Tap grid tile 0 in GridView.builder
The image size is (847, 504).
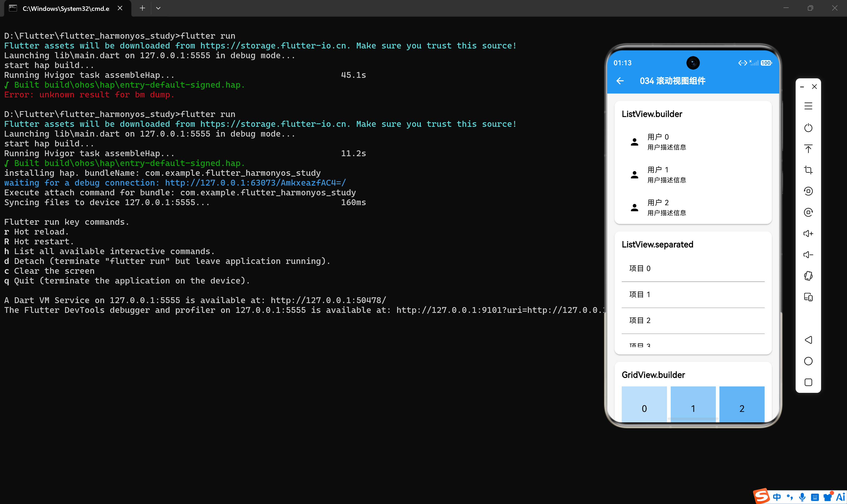(644, 404)
